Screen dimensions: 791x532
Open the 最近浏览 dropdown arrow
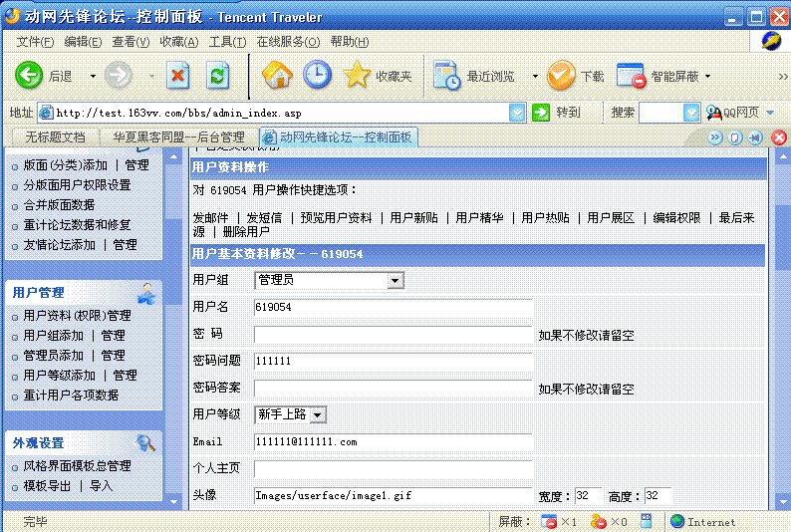[535, 77]
